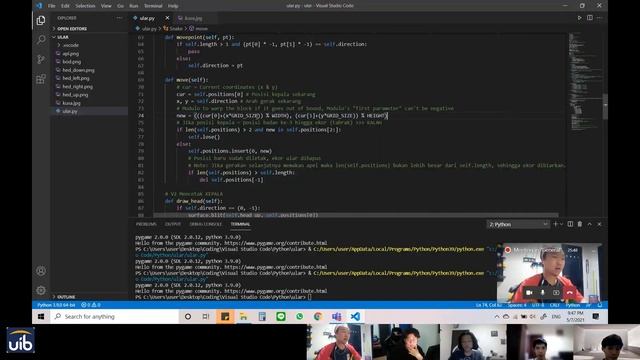This screenshot has height=360, width=640.
Task: Open hed_right.png in the explorer
Action: [78, 87]
